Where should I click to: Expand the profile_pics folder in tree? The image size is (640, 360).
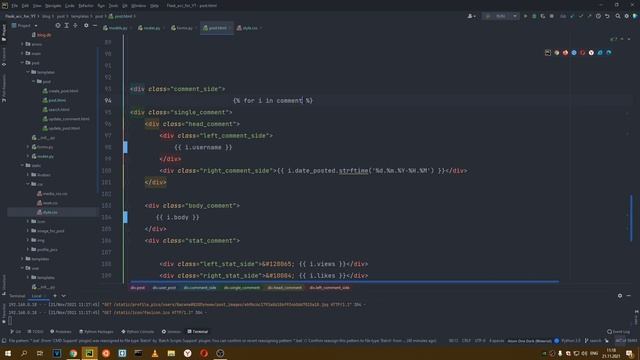(x=28, y=249)
